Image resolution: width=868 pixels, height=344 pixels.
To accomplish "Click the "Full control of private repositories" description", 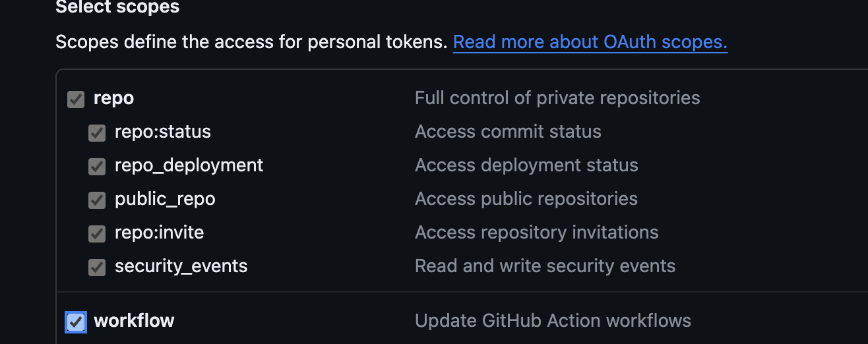I will click(557, 98).
